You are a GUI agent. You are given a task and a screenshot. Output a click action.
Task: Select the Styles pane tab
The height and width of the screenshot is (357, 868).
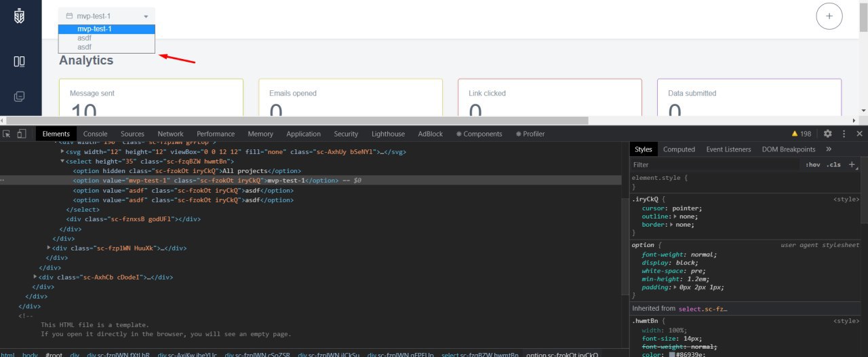tap(644, 149)
